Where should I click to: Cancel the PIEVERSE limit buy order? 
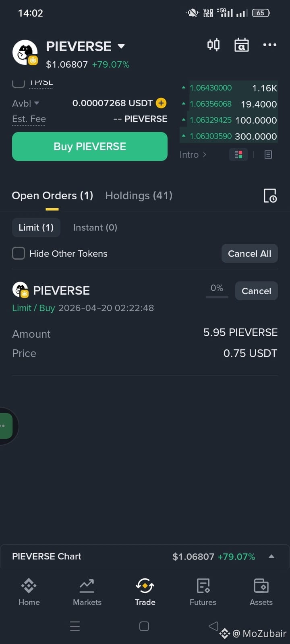click(x=256, y=291)
